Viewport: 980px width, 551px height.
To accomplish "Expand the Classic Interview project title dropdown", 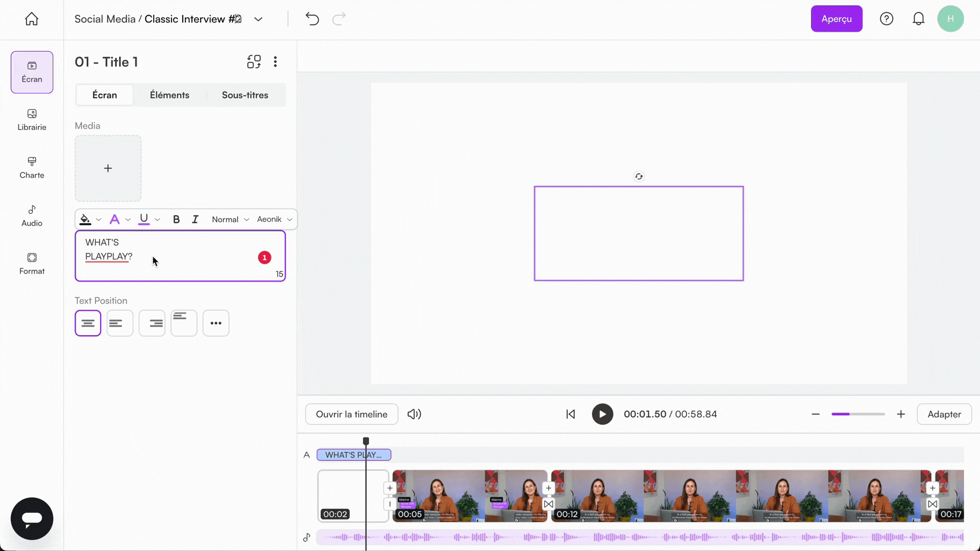I will 258,19.
